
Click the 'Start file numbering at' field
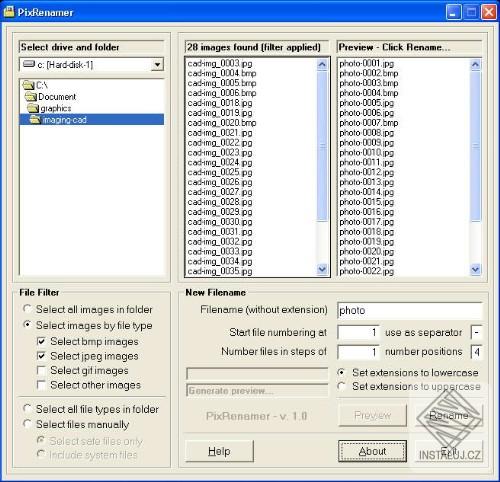click(x=358, y=332)
